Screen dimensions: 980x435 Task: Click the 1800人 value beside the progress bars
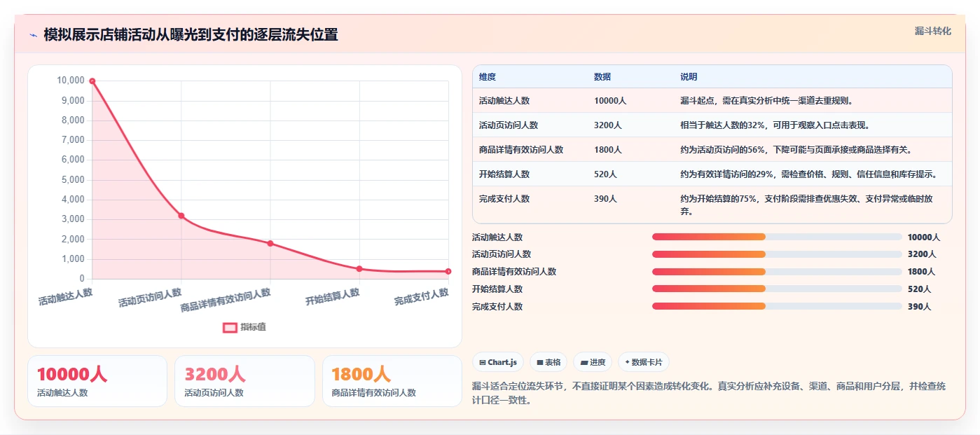click(x=922, y=272)
